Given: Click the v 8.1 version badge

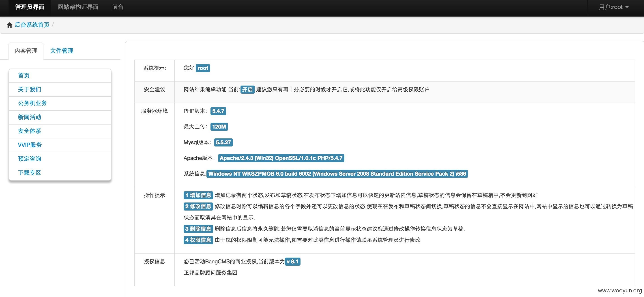Looking at the screenshot, I should coord(292,262).
